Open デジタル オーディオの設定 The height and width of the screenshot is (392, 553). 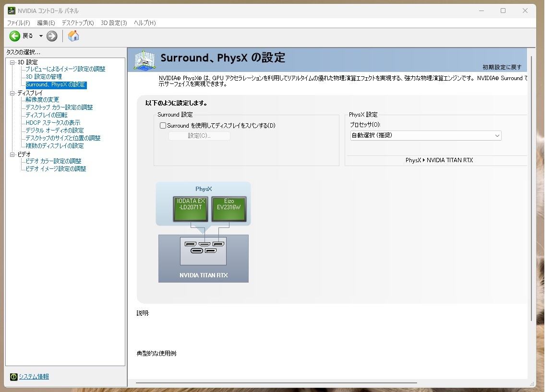click(55, 131)
